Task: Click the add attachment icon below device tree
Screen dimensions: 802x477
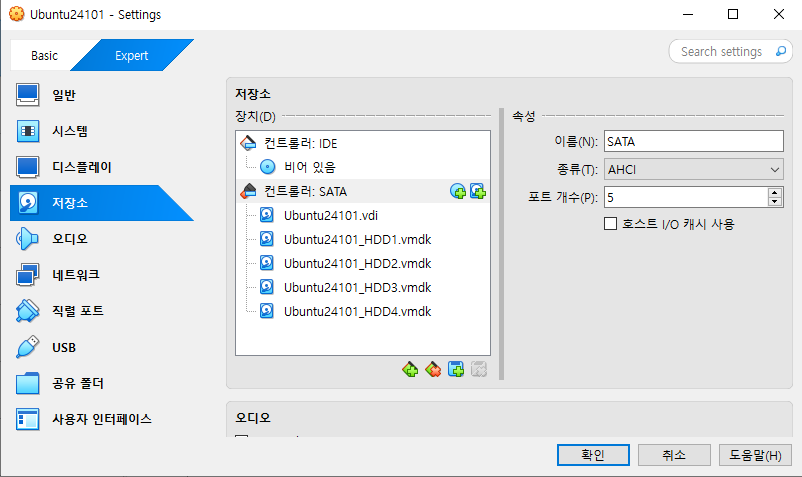Action: pyautogui.click(x=456, y=369)
